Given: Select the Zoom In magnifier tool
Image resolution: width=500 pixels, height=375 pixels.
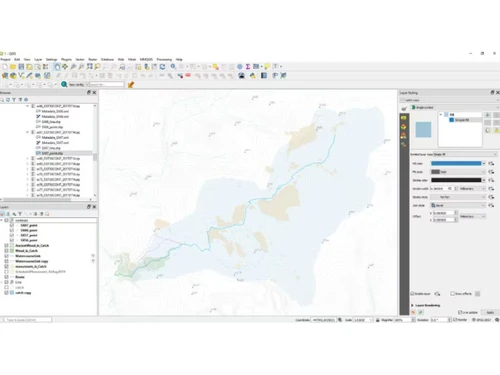Looking at the screenshot, I should [73, 67].
